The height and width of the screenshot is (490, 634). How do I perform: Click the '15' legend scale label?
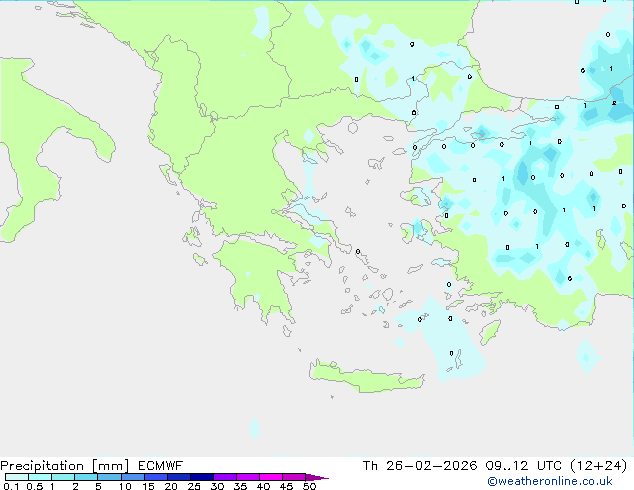tap(148, 486)
